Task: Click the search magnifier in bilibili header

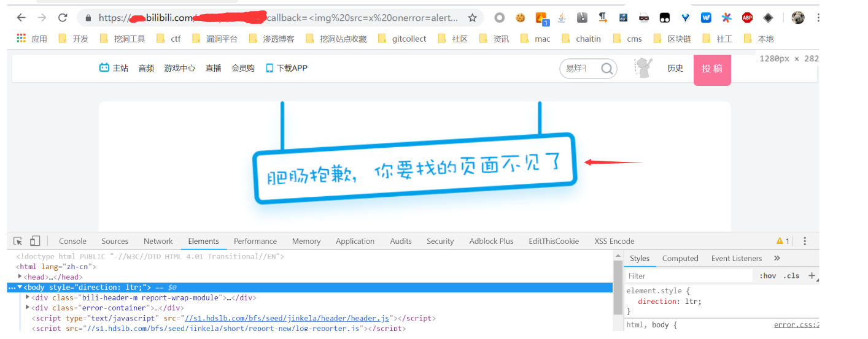Action: point(607,68)
